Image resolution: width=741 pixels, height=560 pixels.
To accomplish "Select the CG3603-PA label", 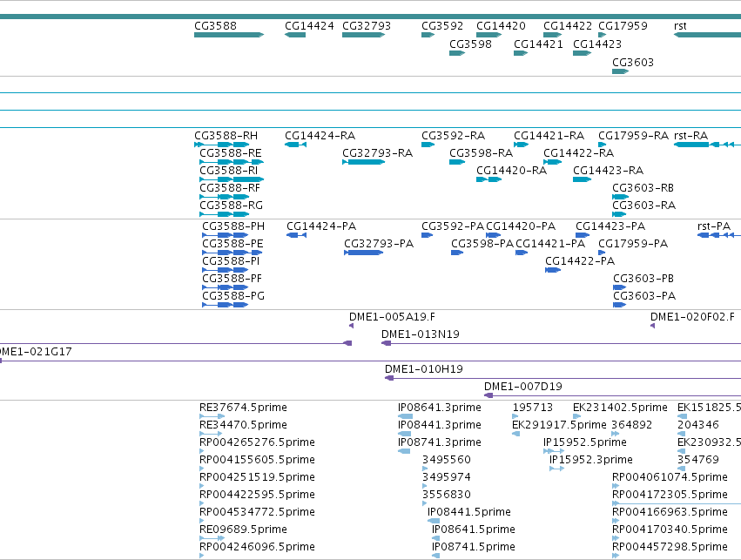I will click(644, 296).
